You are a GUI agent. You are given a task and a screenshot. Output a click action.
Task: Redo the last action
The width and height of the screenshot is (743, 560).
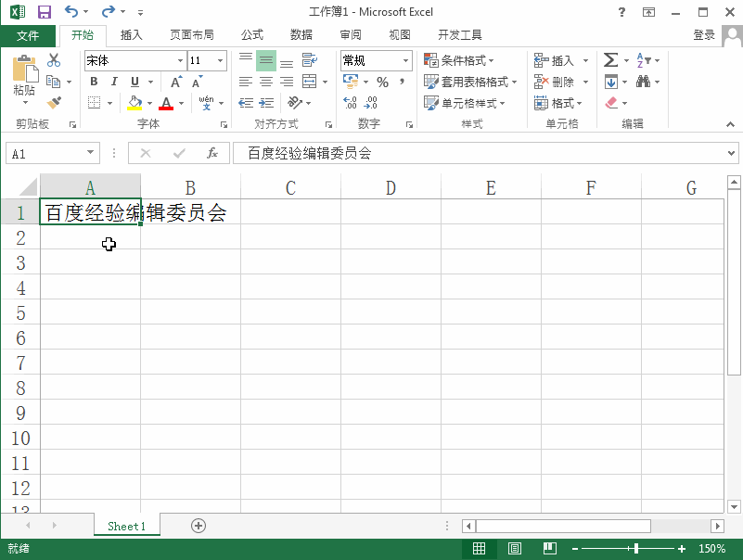[x=109, y=11]
